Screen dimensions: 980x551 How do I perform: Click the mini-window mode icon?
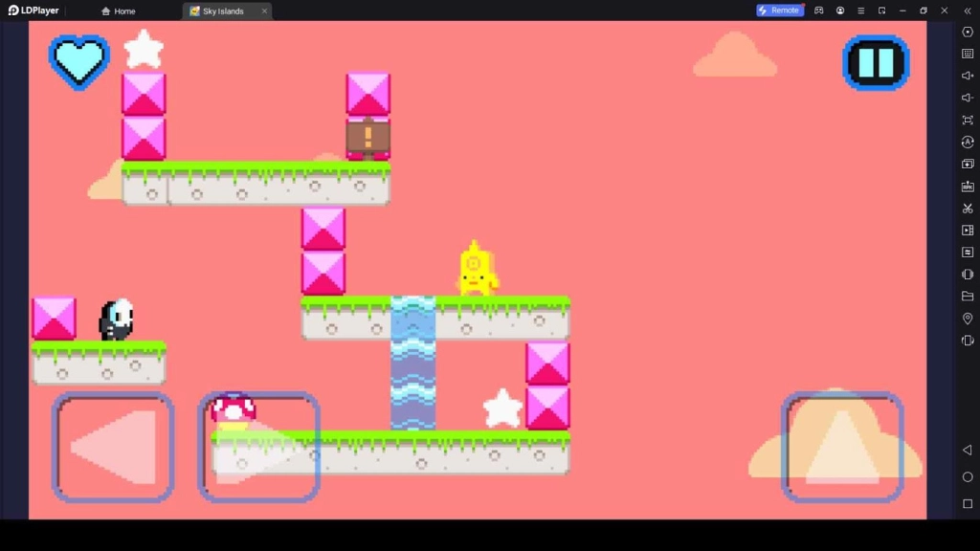[x=881, y=11]
